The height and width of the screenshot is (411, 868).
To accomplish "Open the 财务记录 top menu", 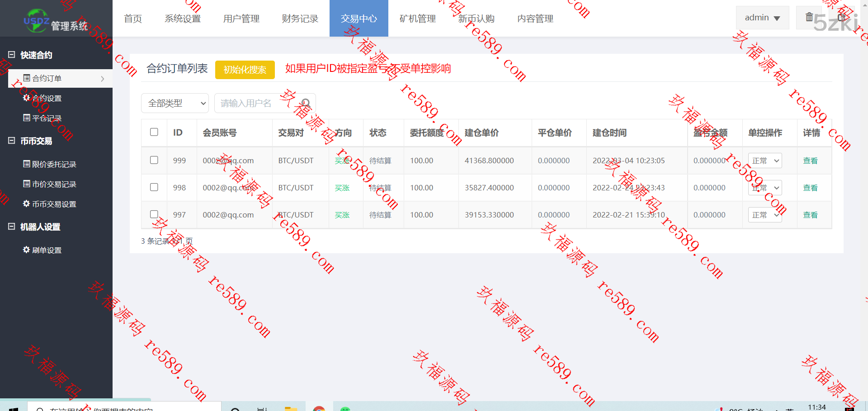I will pyautogui.click(x=300, y=19).
